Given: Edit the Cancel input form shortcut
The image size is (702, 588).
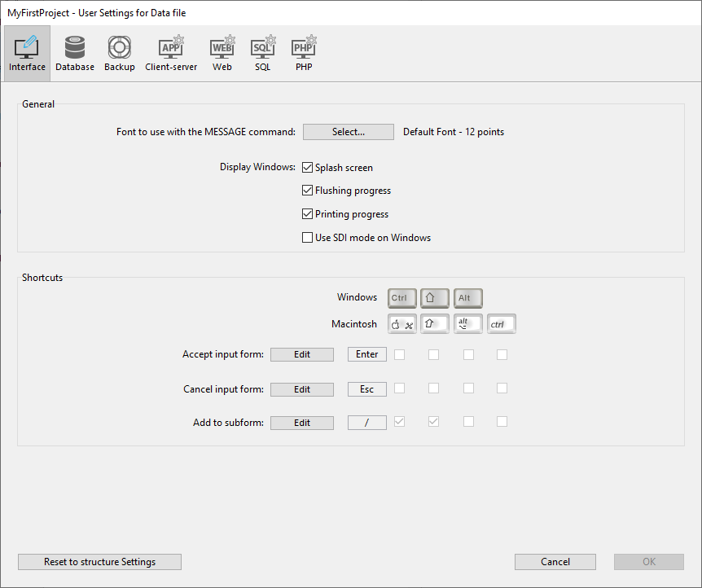Looking at the screenshot, I should click(302, 389).
